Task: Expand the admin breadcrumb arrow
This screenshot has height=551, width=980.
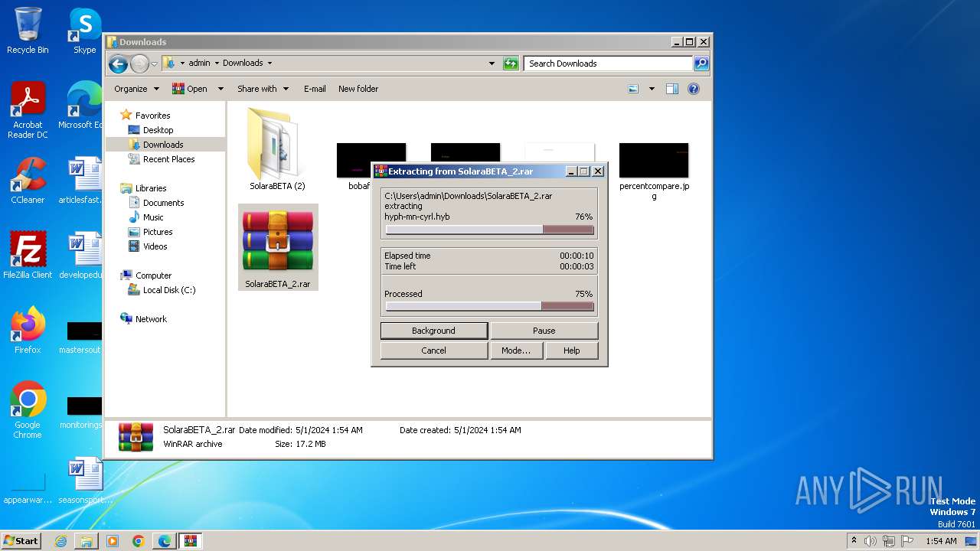Action: (216, 64)
